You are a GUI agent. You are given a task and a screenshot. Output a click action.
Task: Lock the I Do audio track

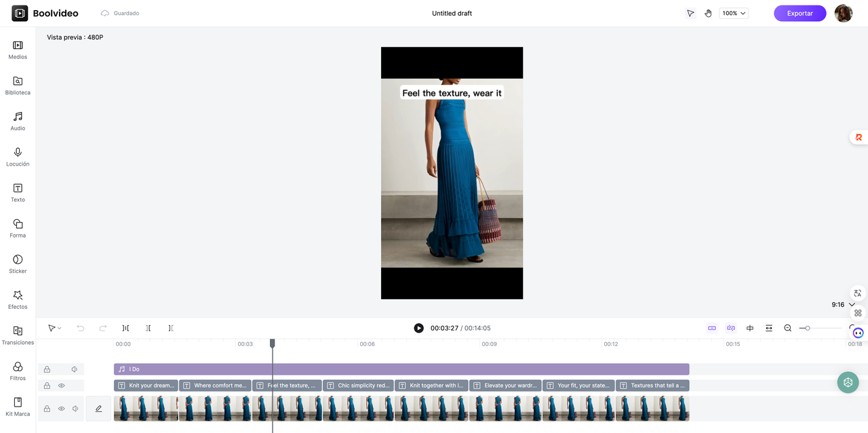[x=47, y=369]
